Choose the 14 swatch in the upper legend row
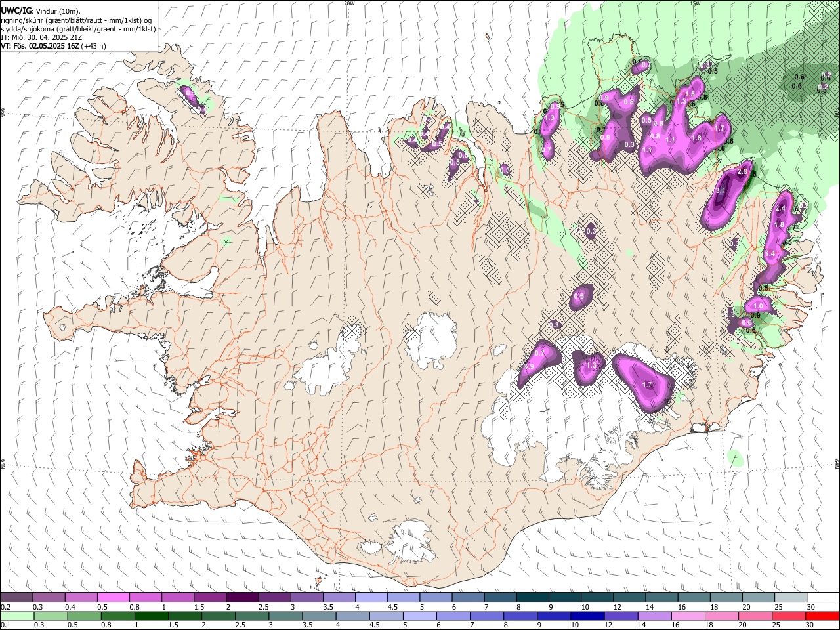The width and height of the screenshot is (840, 630). (661, 597)
